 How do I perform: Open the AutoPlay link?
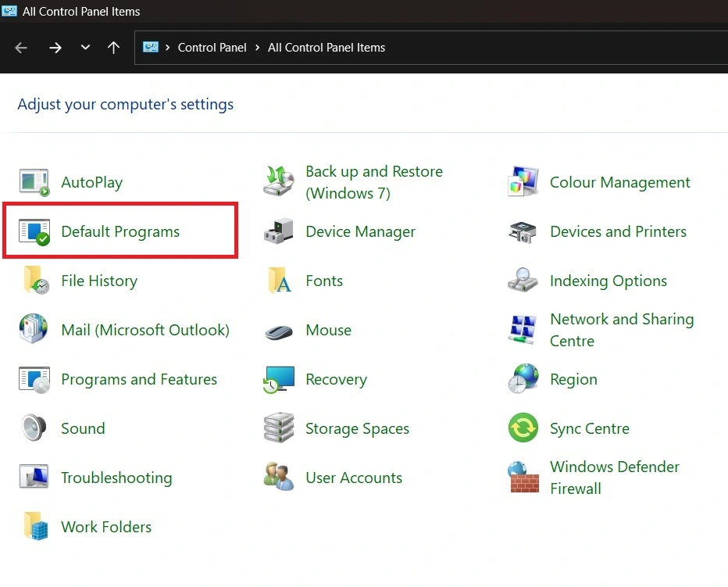pyautogui.click(x=92, y=182)
